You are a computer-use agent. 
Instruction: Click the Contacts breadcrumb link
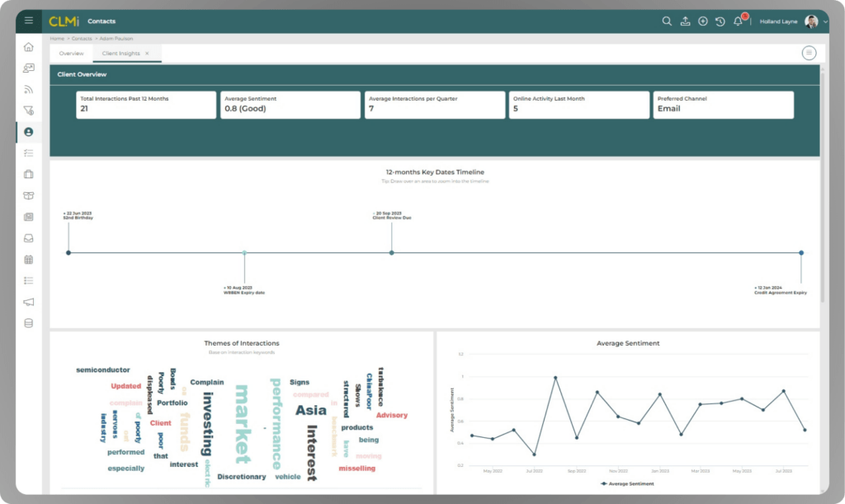pos(82,39)
